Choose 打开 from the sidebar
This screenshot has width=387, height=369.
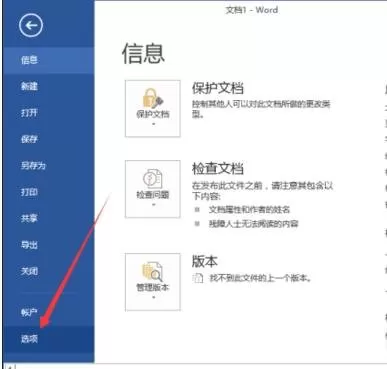coord(49,113)
